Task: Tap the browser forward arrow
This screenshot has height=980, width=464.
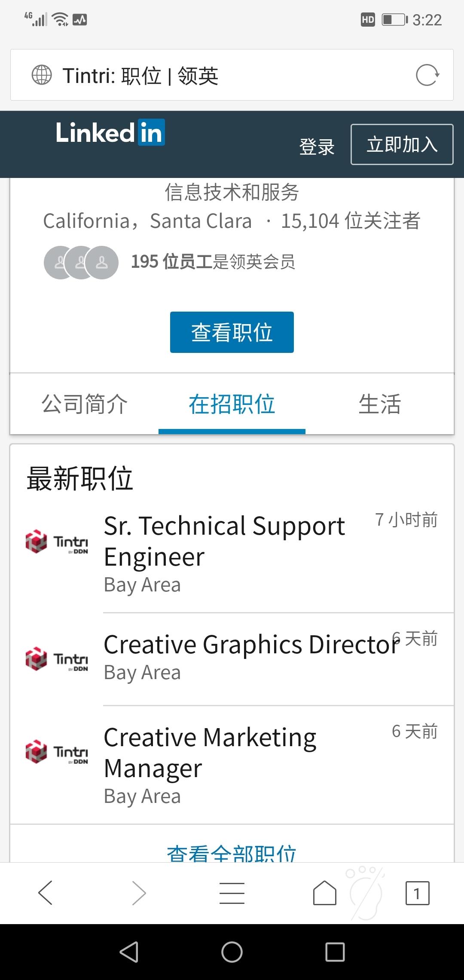Action: (x=139, y=893)
